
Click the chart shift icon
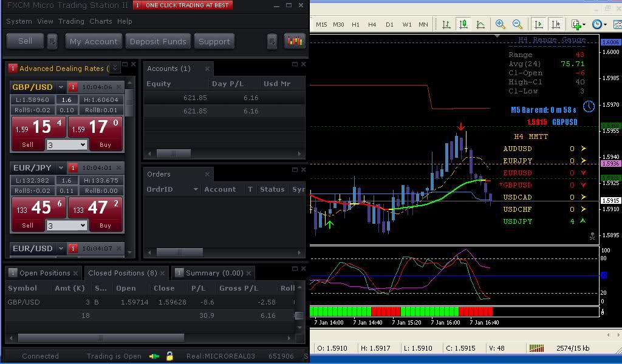click(x=555, y=24)
